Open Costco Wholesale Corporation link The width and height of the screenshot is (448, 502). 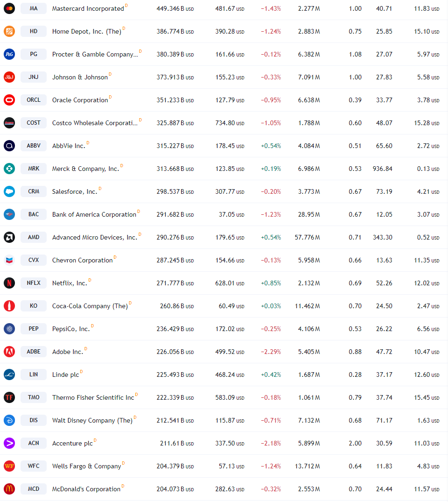coord(95,123)
